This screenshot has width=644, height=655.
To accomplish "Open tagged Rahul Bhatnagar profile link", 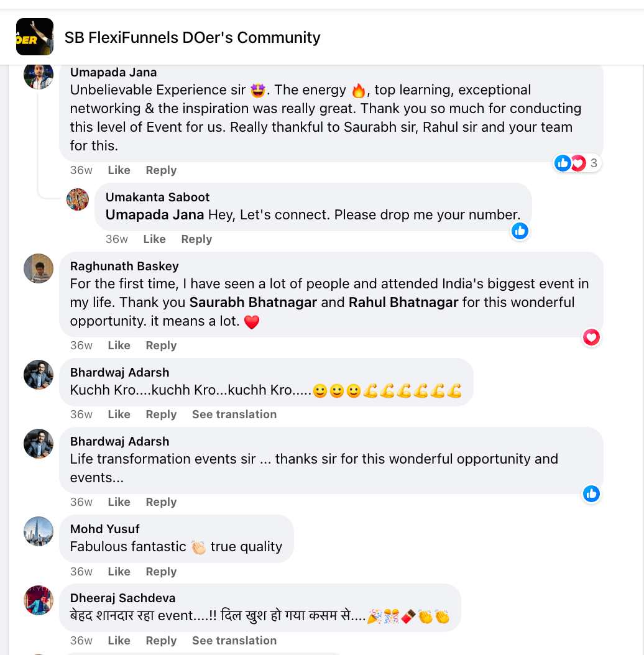I will pos(403,303).
